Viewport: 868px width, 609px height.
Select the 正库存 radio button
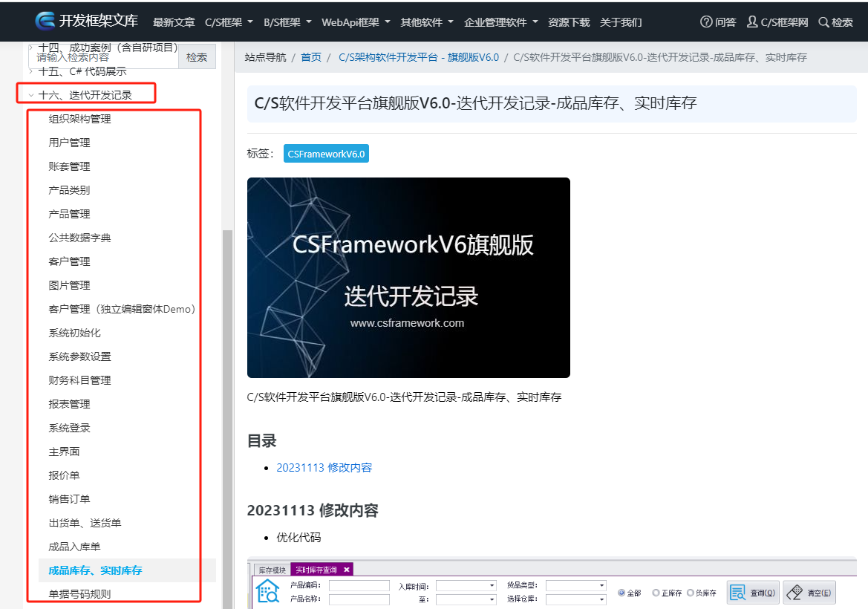655,592
